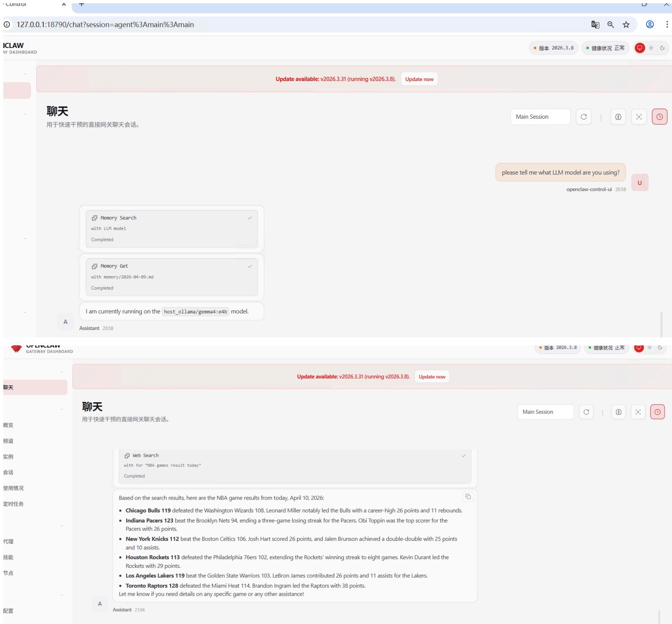Open the Main Session selector

(540, 117)
